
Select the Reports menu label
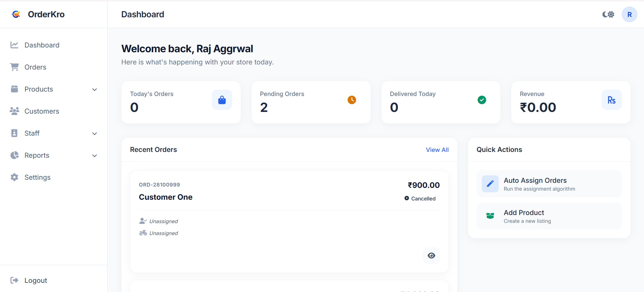tap(37, 155)
